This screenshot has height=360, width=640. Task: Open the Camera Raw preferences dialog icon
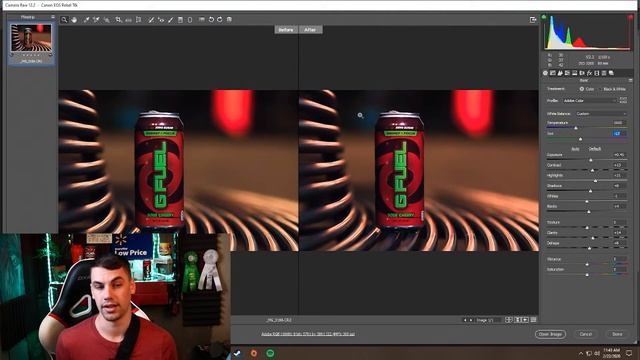(202, 20)
